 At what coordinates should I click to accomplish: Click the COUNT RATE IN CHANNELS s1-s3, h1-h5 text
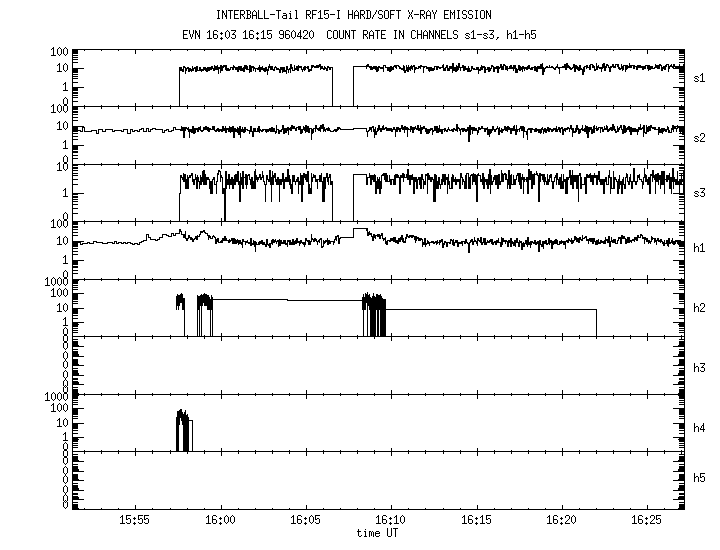431,35
